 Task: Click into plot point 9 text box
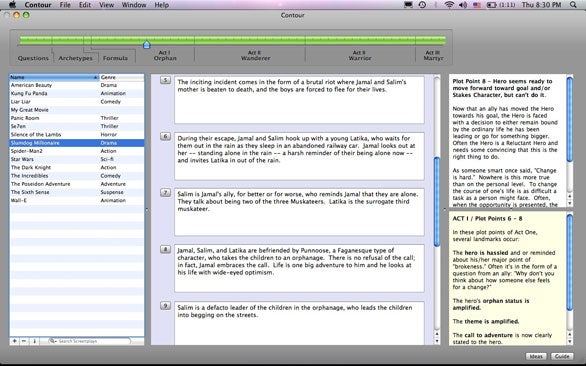coord(299,323)
